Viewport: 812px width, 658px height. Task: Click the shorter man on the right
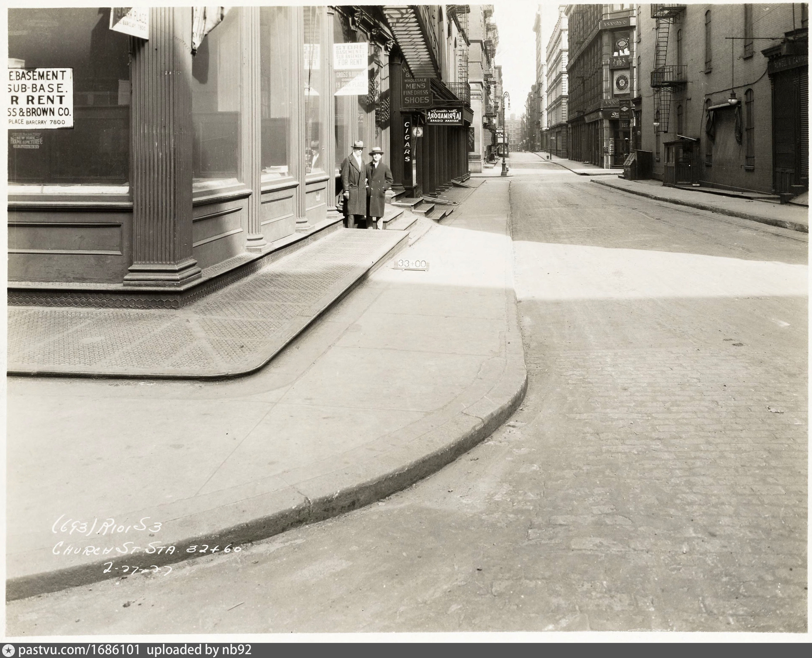377,186
